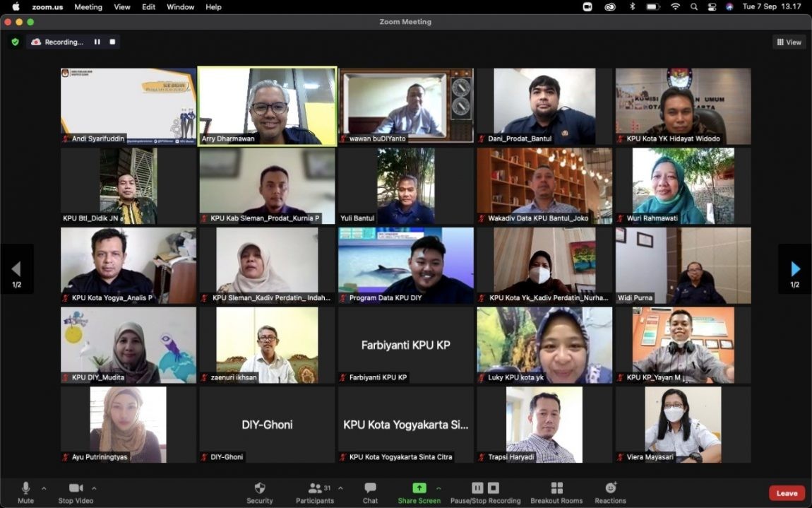Open the Window menu in the menu bar
The height and width of the screenshot is (508, 812).
tap(180, 7)
